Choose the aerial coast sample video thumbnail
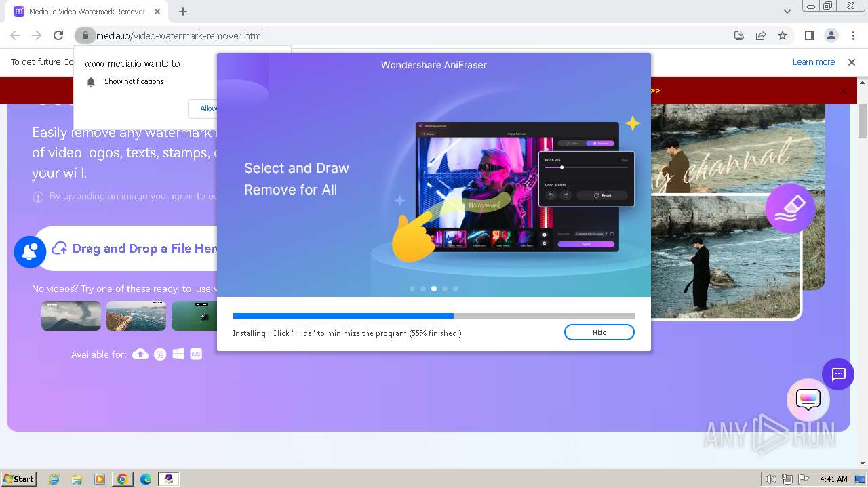868x488 pixels. (136, 316)
